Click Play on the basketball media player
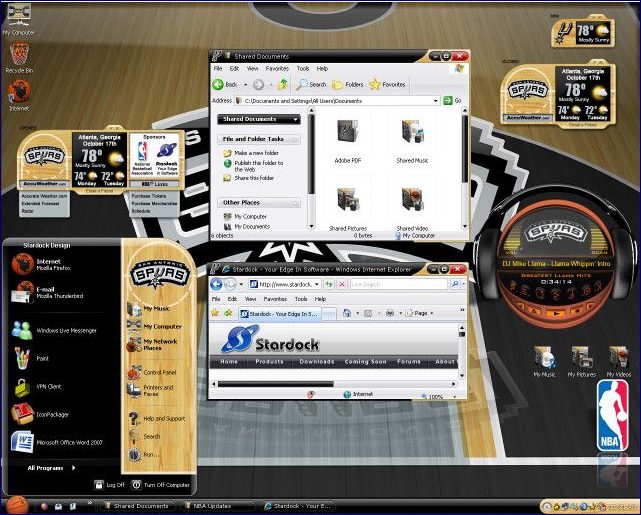 click(556, 314)
